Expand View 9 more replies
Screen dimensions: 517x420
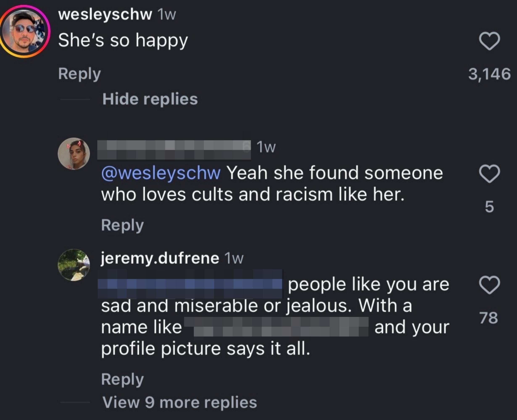[180, 402]
